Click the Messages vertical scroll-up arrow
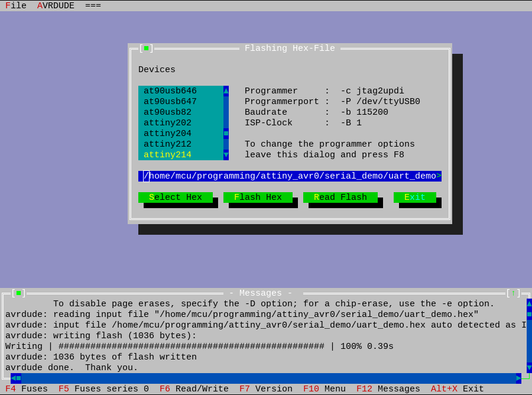Image resolution: width=532 pixels, height=395 pixels. click(x=529, y=303)
